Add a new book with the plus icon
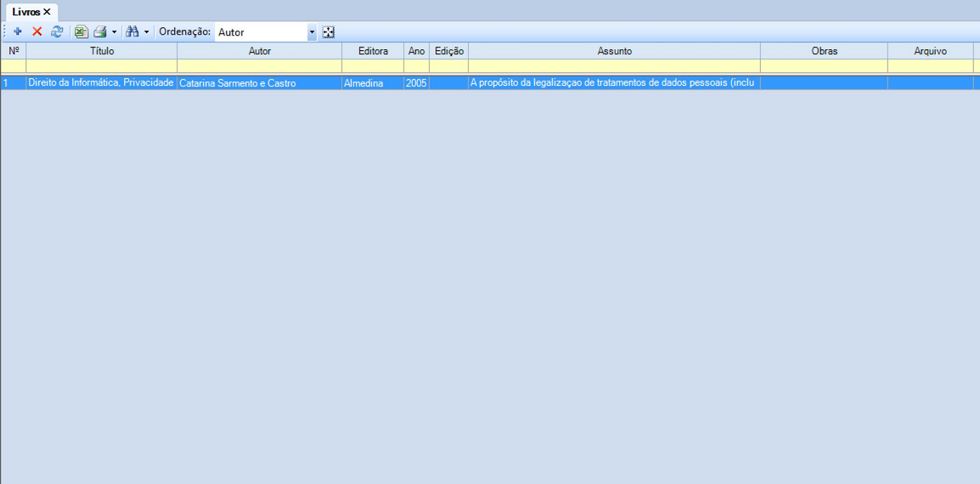 click(18, 31)
